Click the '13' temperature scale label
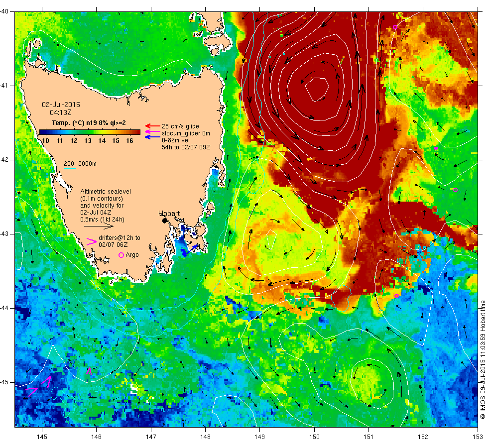This screenshot has height=448, width=488. [88, 140]
